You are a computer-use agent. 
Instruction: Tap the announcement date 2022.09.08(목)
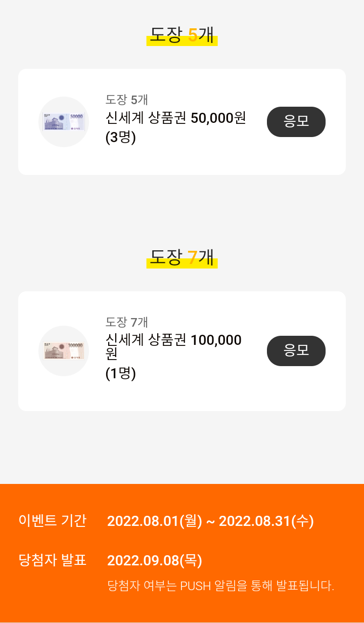pyautogui.click(x=155, y=560)
